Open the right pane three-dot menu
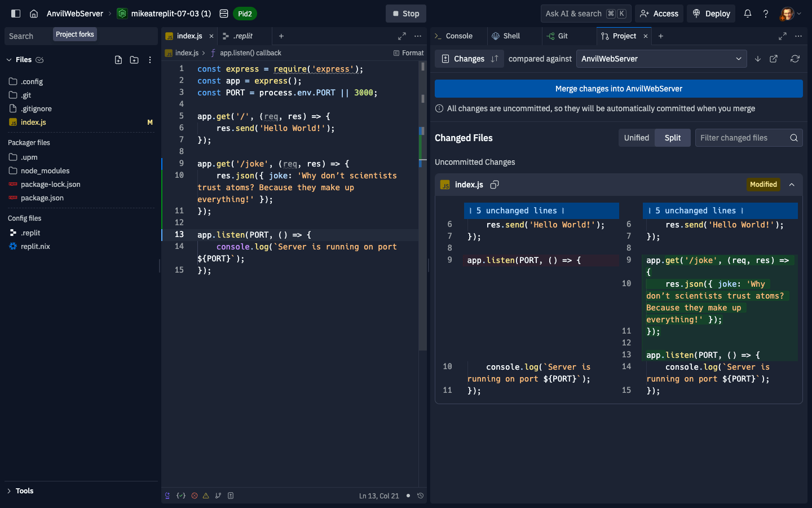The width and height of the screenshot is (812, 508). pyautogui.click(x=798, y=36)
